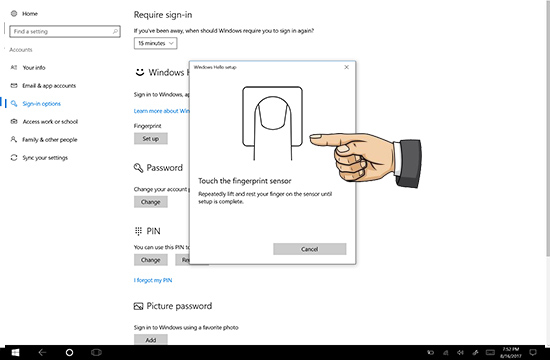Open Cortana circle on the taskbar
550x360 pixels.
click(69, 352)
